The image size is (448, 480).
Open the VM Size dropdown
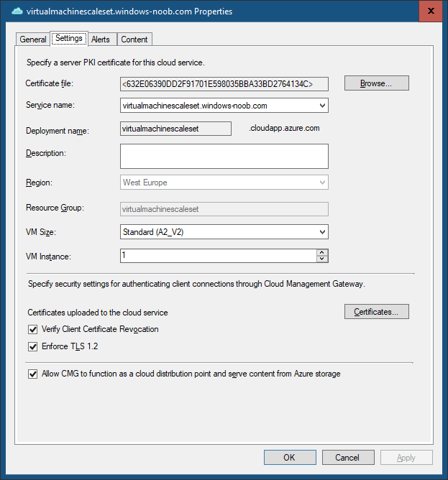point(224,232)
